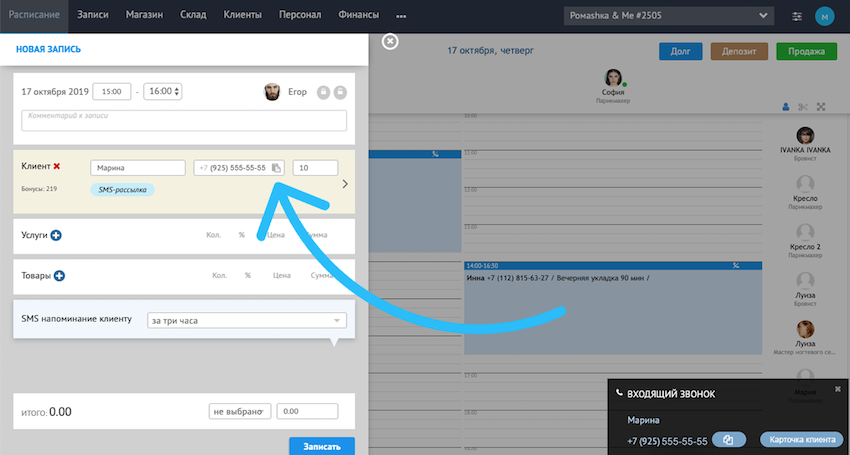The image size is (850, 455).
Task: Toggle the blue person view icon
Action: [x=785, y=107]
